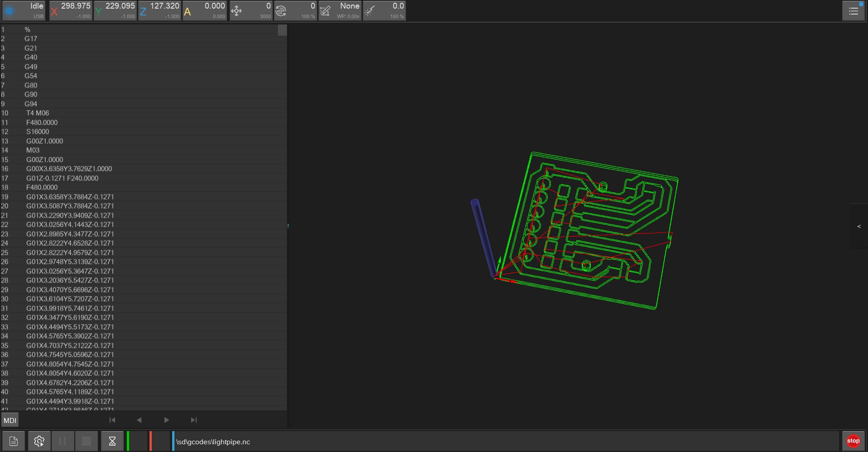Click the file path sd\gcodes\lightpipe.nc
868x452 pixels.
pos(213,441)
